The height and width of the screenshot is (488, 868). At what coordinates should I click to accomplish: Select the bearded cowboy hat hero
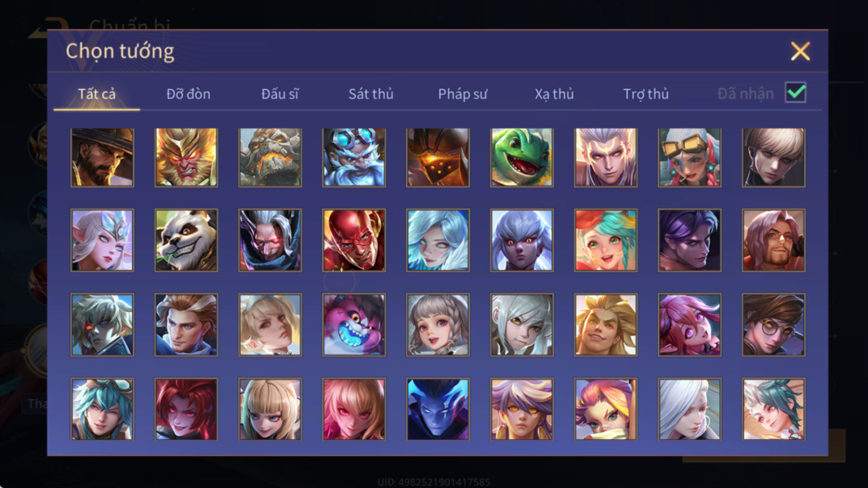click(102, 157)
